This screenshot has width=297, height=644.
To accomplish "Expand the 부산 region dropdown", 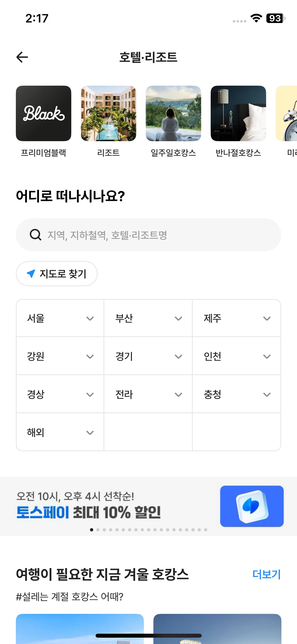I will coord(178,319).
